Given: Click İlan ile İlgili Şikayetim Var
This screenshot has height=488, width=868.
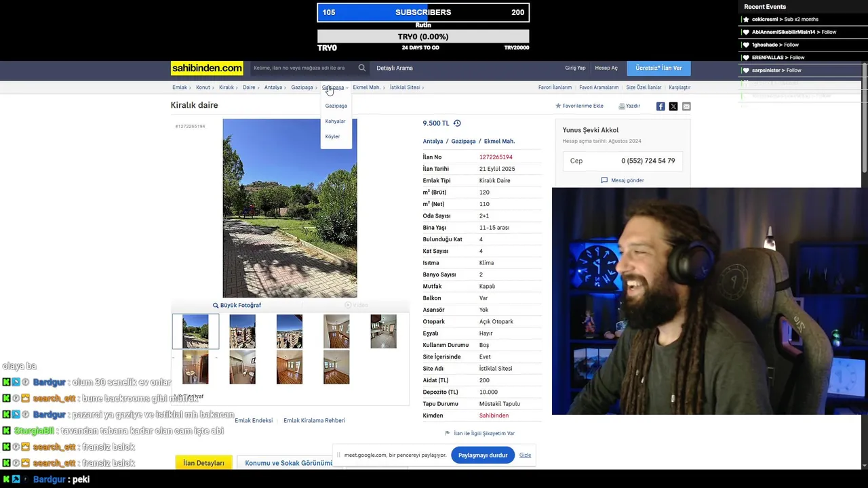Looking at the screenshot, I should pos(484,433).
